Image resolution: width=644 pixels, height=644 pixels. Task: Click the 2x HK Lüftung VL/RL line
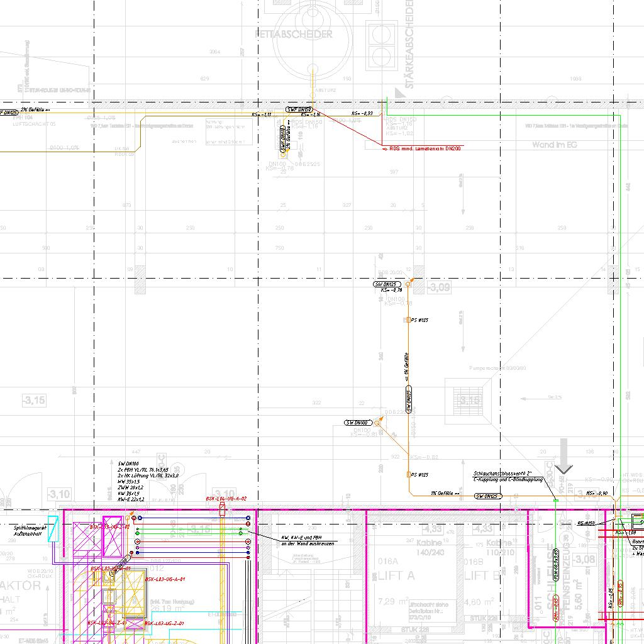pyautogui.click(x=148, y=475)
